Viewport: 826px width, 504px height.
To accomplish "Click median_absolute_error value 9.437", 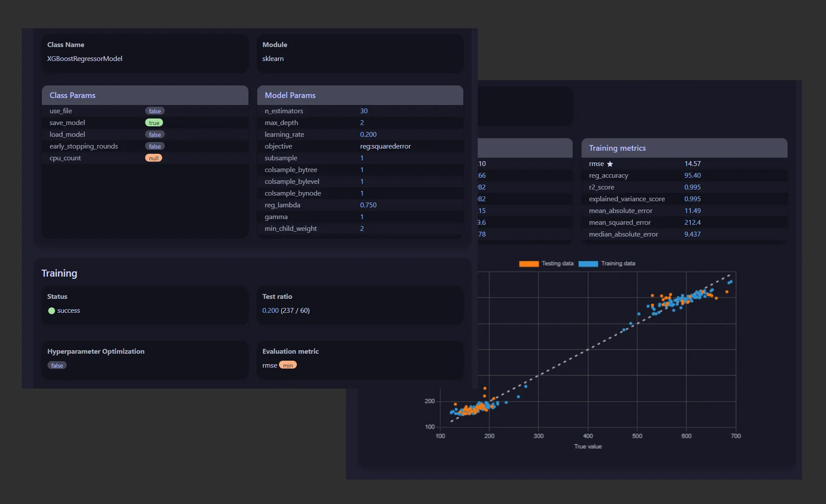I will pos(693,234).
